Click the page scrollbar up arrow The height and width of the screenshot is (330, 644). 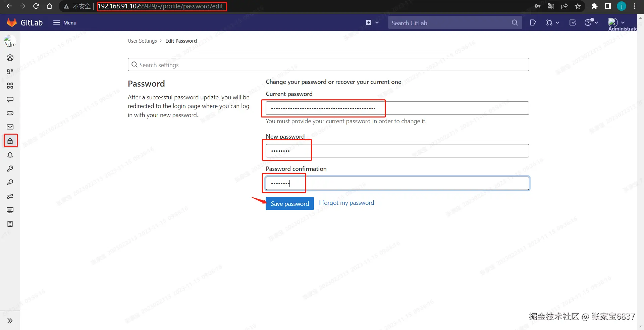click(x=641, y=17)
